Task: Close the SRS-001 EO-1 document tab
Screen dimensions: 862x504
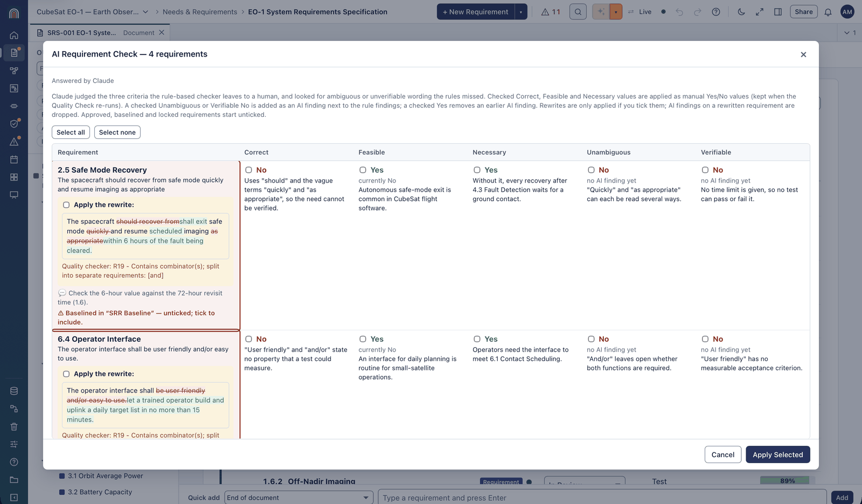Action: 162,33
